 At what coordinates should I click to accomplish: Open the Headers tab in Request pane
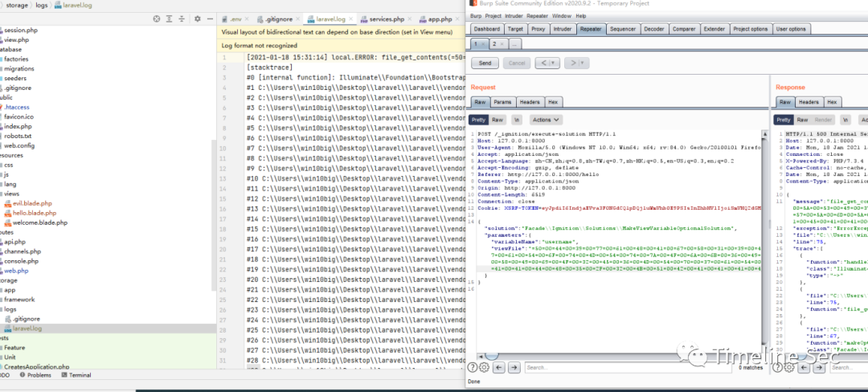[530, 102]
